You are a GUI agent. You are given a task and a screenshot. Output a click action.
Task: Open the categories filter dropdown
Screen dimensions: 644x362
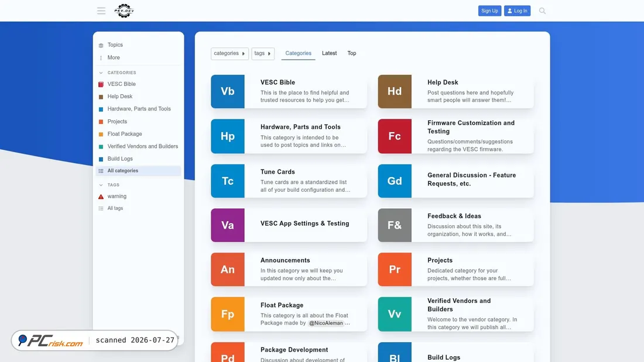click(229, 53)
